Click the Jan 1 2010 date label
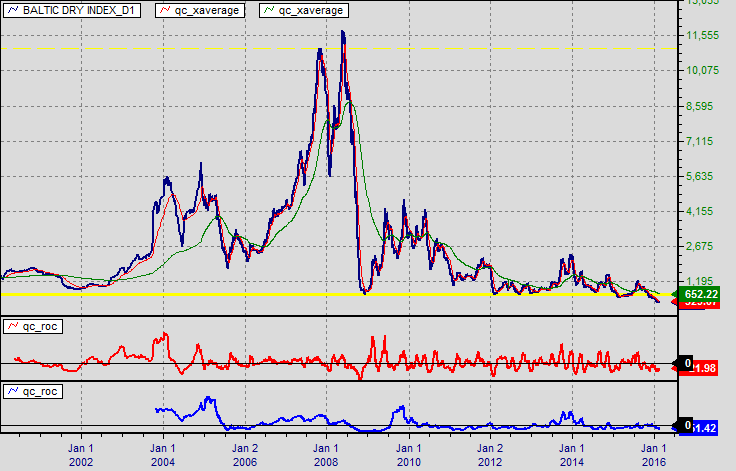736x471 pixels. point(408,455)
